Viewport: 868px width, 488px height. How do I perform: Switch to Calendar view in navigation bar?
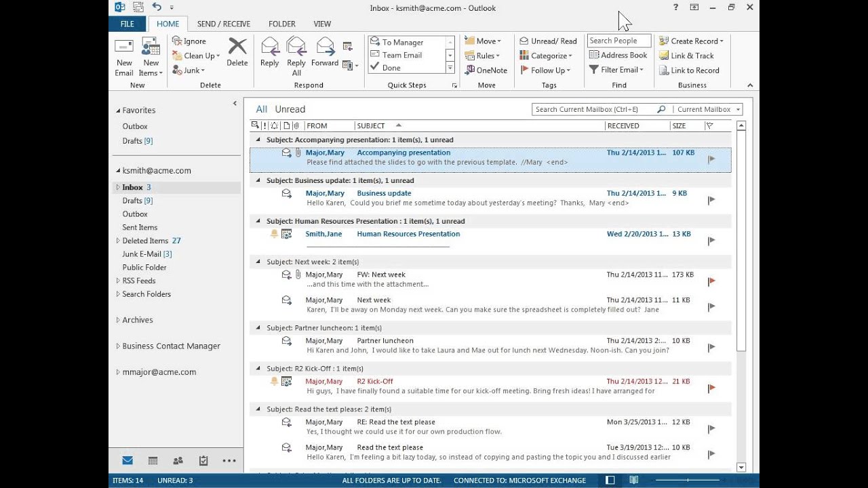pyautogui.click(x=153, y=461)
